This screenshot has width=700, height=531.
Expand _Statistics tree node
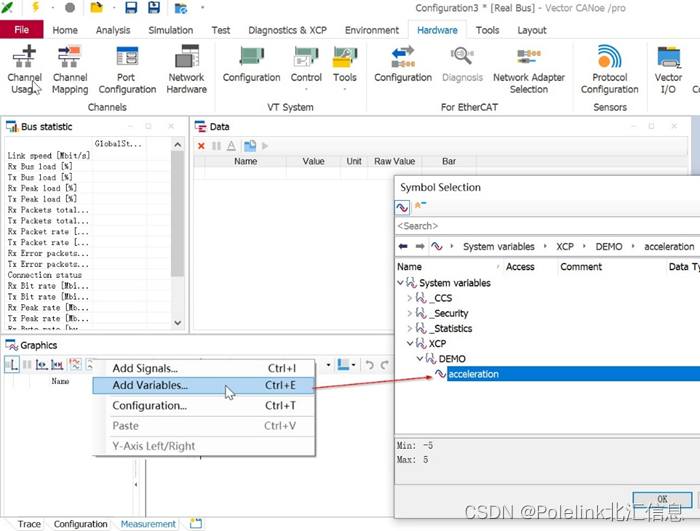[409, 328]
